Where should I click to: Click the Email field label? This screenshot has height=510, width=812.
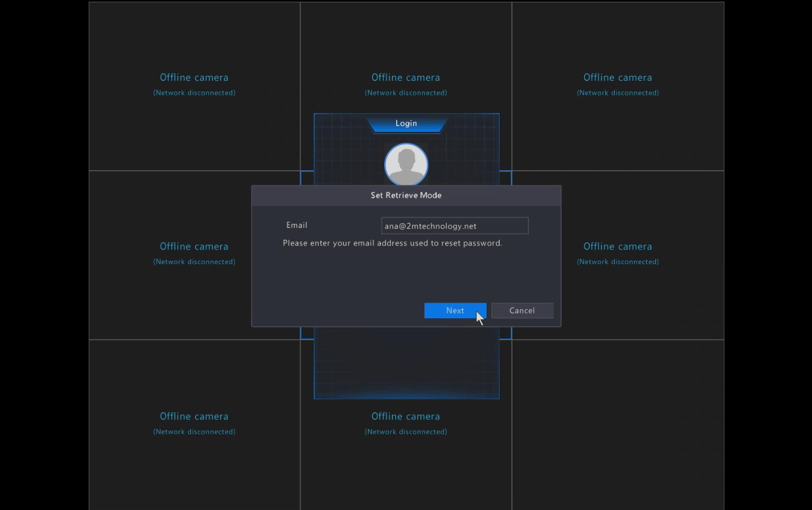click(297, 225)
